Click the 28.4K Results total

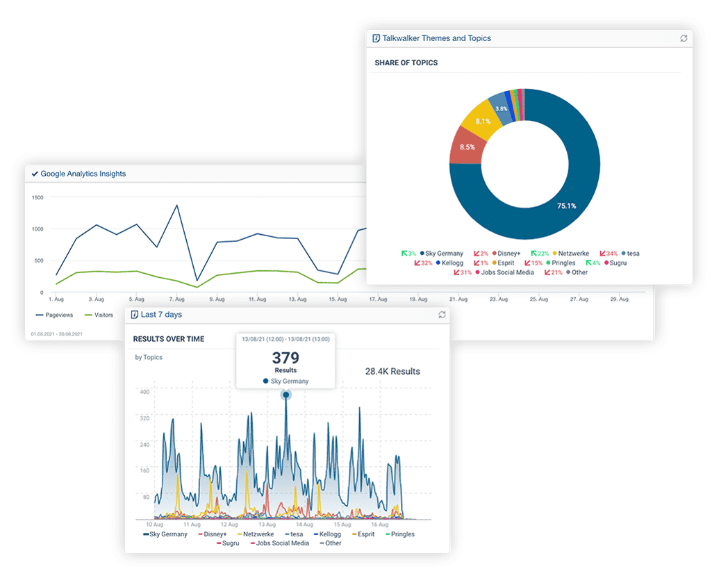[x=392, y=372]
